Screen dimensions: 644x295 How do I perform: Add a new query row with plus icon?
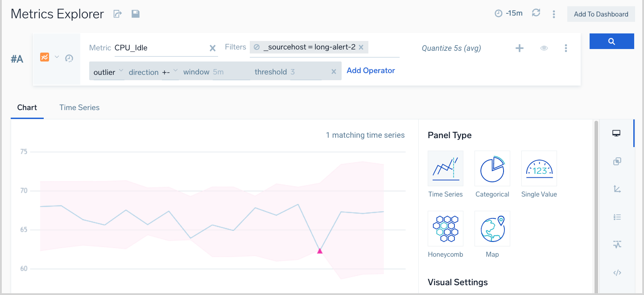[519, 48]
